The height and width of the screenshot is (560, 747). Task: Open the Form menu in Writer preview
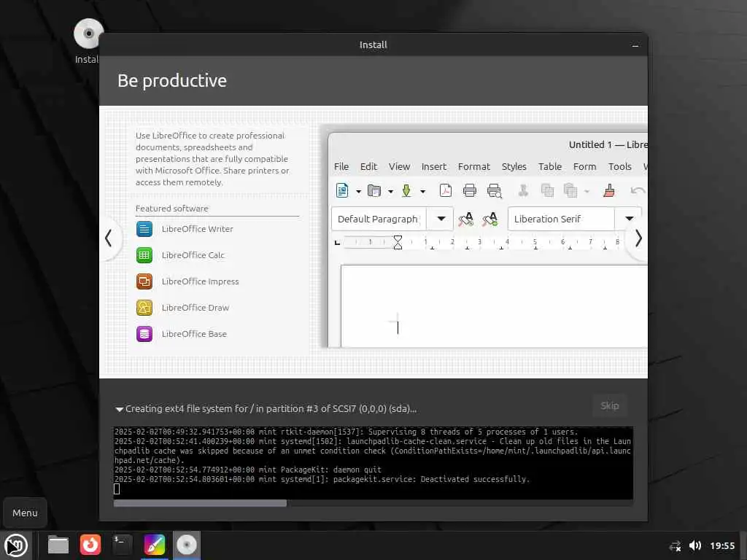[584, 167]
